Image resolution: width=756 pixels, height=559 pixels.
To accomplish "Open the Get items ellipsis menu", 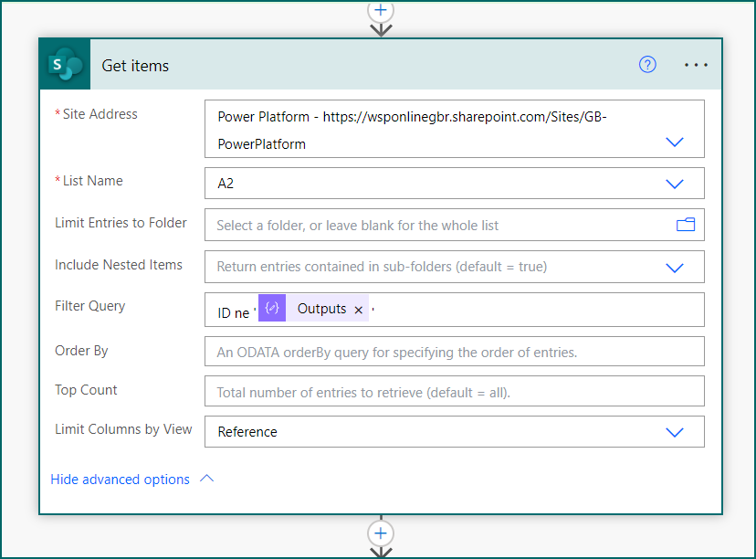I will pyautogui.click(x=696, y=65).
